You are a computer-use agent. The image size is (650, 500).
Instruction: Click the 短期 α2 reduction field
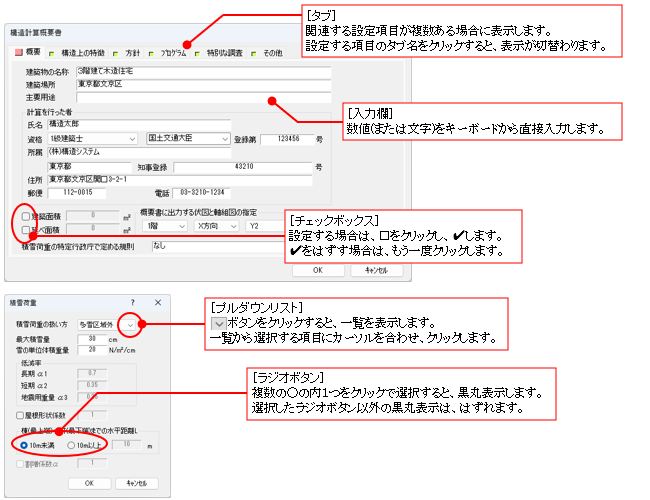tap(92, 385)
